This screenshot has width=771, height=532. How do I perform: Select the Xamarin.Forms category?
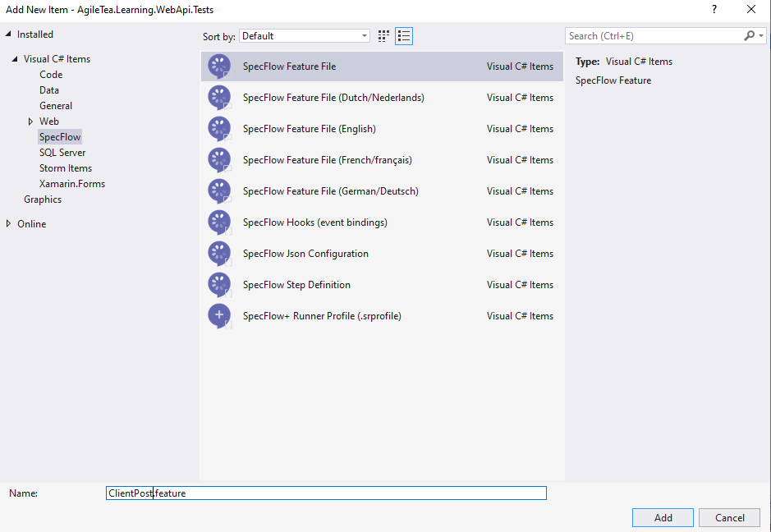[72, 184]
